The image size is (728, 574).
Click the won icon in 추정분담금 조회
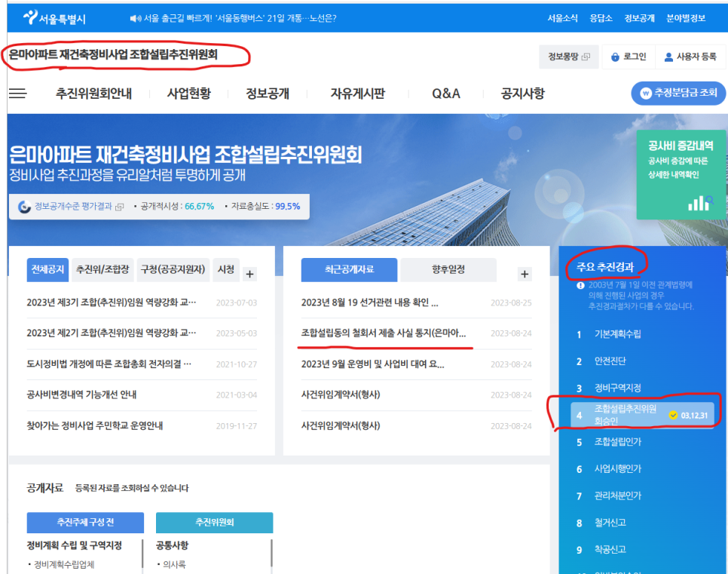pos(645,93)
